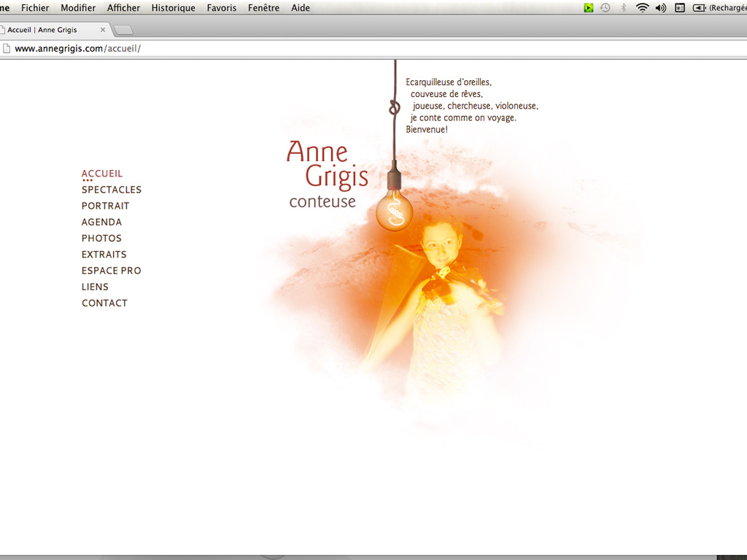Image resolution: width=747 pixels, height=560 pixels.
Task: Click the glowing light bulb image
Action: click(395, 211)
